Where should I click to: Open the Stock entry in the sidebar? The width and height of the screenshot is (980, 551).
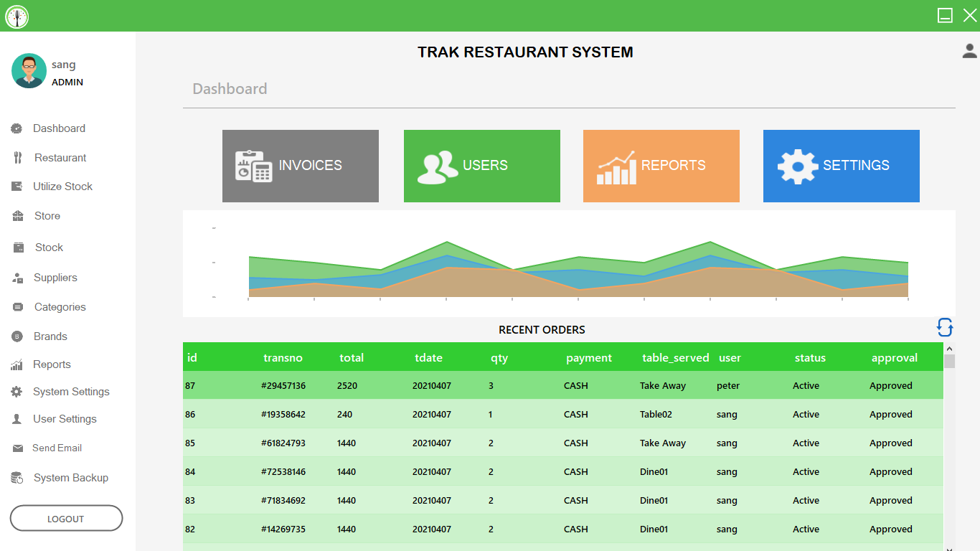pos(18,247)
